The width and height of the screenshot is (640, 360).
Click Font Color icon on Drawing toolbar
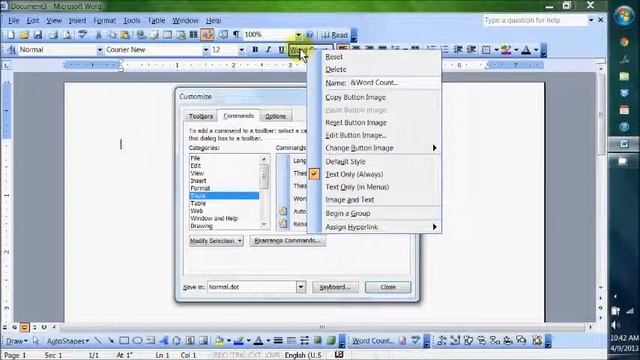click(258, 340)
